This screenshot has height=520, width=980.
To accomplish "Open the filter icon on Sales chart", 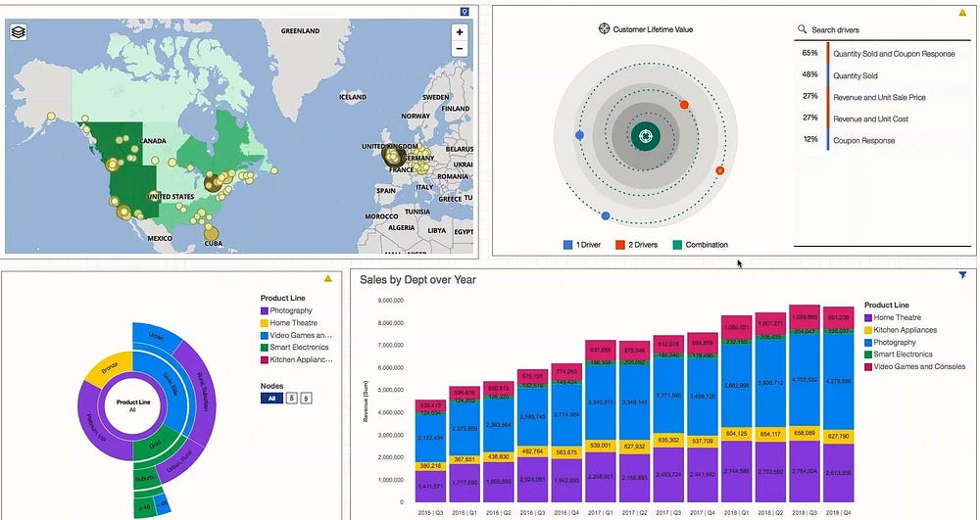I will pos(962,275).
